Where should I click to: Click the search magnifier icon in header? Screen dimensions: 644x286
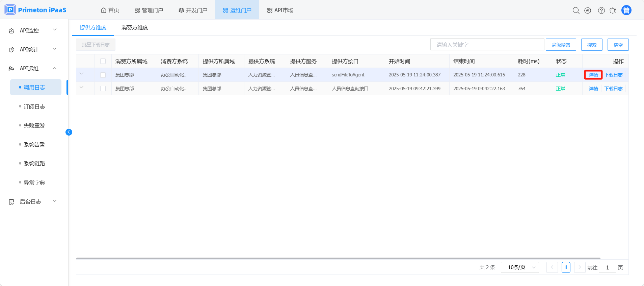click(576, 10)
